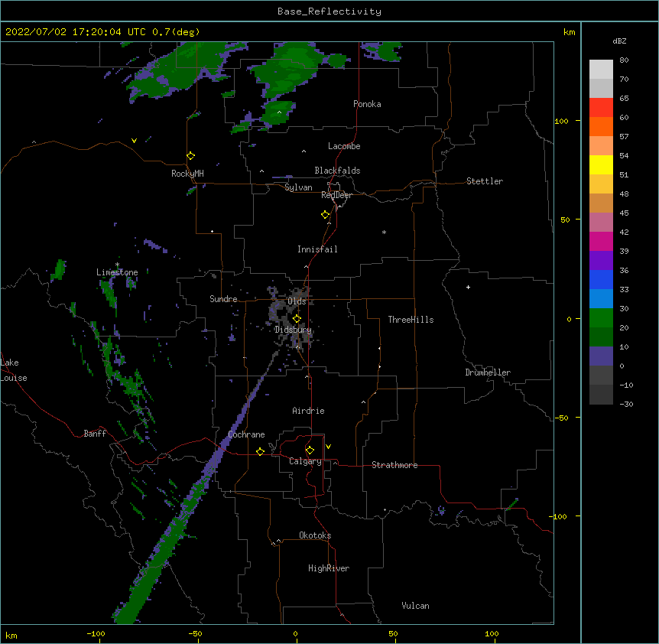The image size is (659, 644).
Task: Click the asterisk marker east of Innisfail
Action: 384,233
